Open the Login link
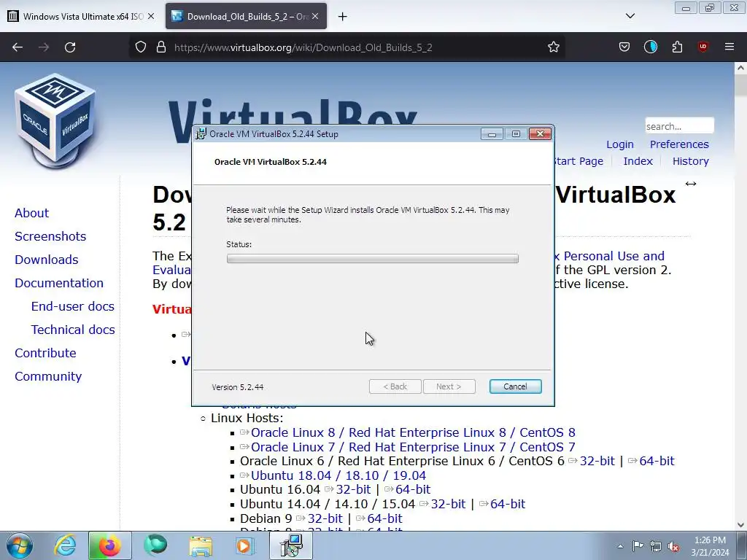This screenshot has width=747, height=560. pyautogui.click(x=620, y=144)
